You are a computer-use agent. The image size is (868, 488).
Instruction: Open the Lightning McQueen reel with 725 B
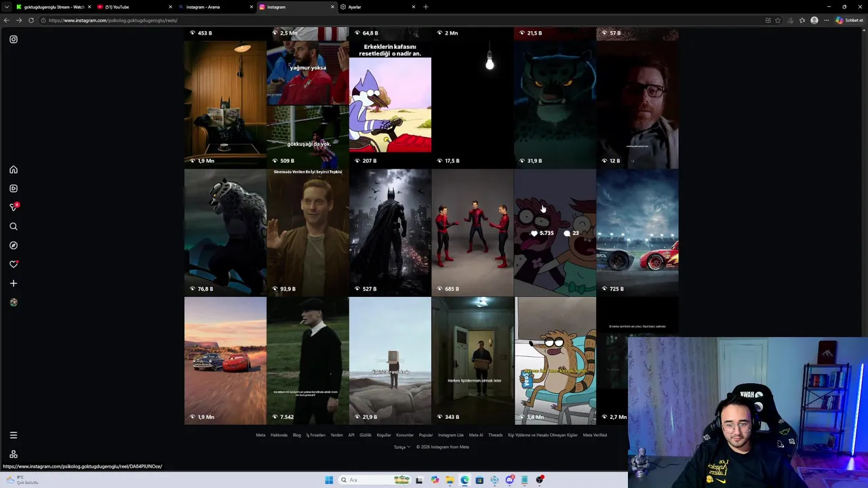637,232
